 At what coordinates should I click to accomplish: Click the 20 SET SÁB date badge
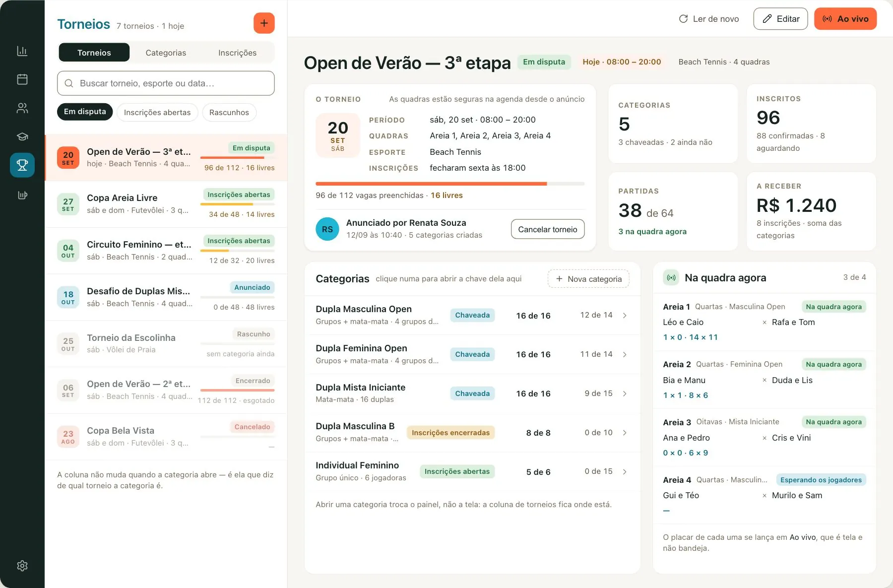tap(338, 136)
